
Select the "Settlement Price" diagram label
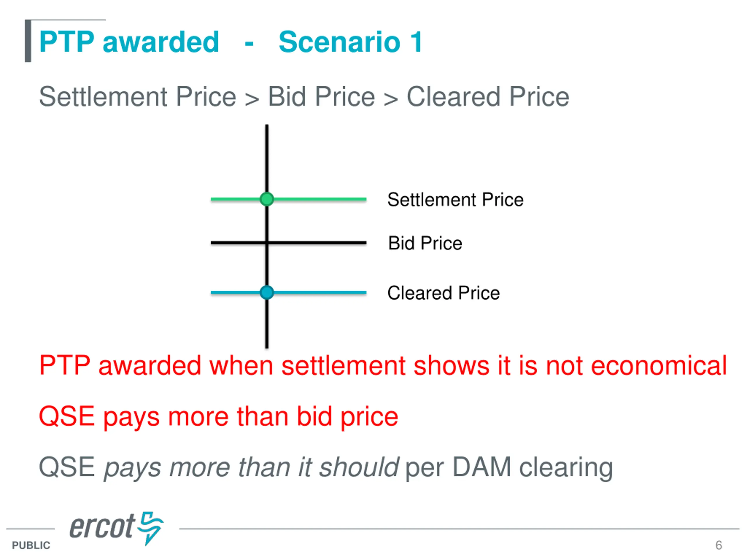455,199
